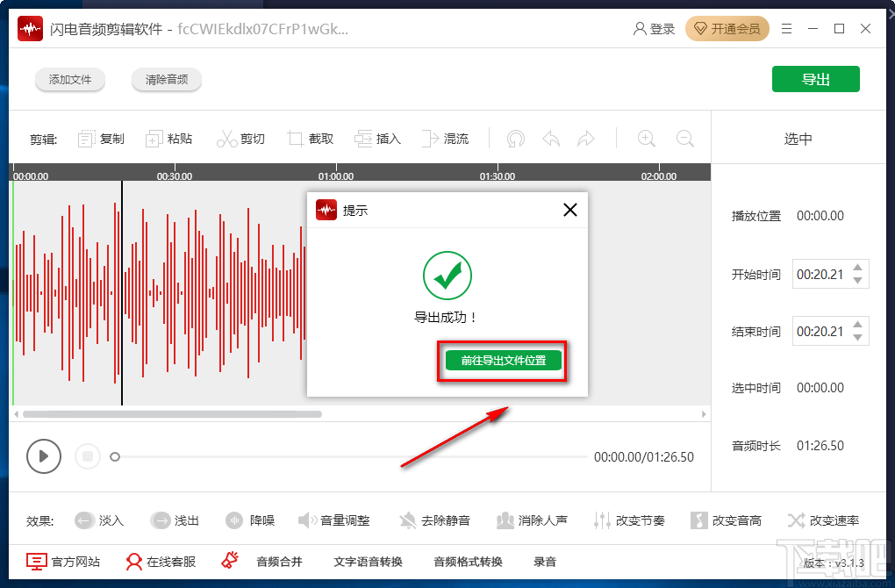The image size is (895, 588).
Task: Start the 录音 recording function
Action: click(546, 562)
